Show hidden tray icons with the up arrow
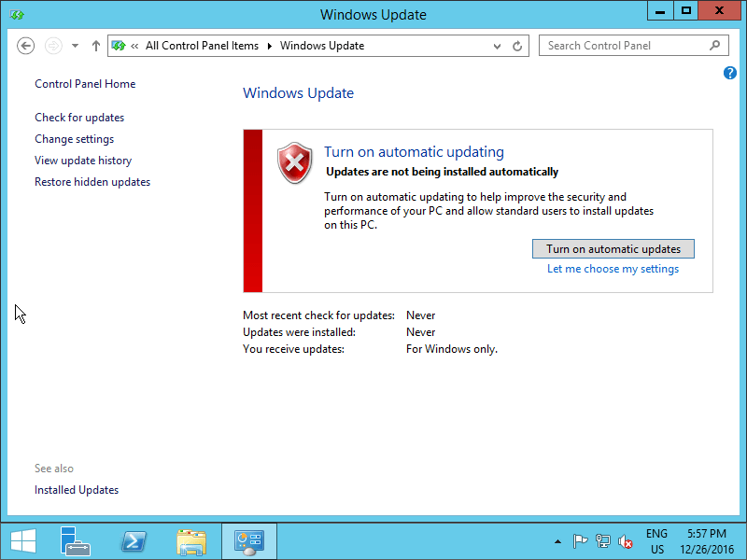The width and height of the screenshot is (747, 560). [x=559, y=540]
